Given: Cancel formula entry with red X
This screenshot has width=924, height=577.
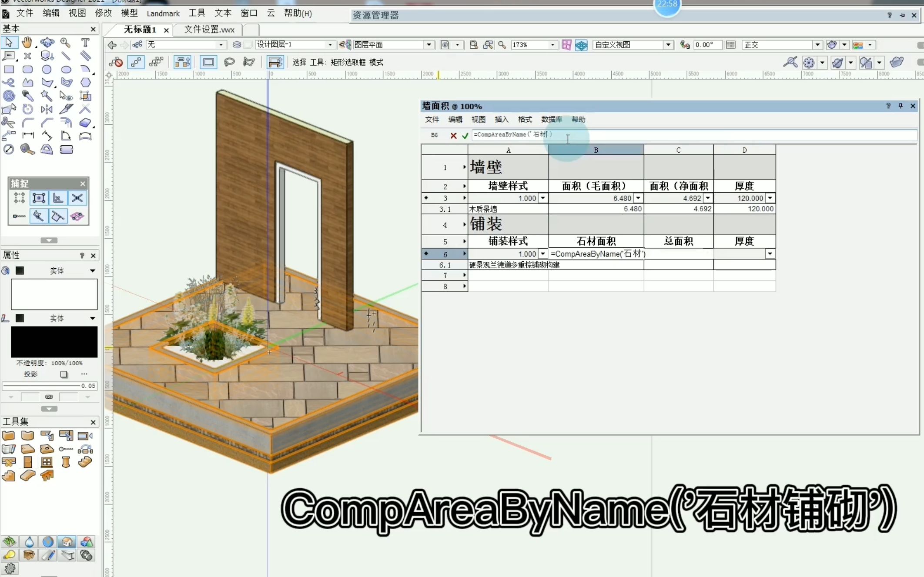Looking at the screenshot, I should coord(453,136).
